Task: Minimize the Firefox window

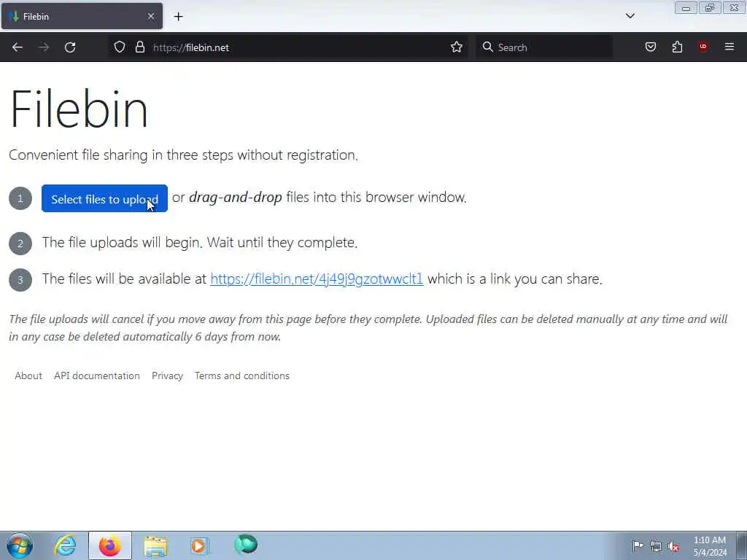Action: point(686,7)
